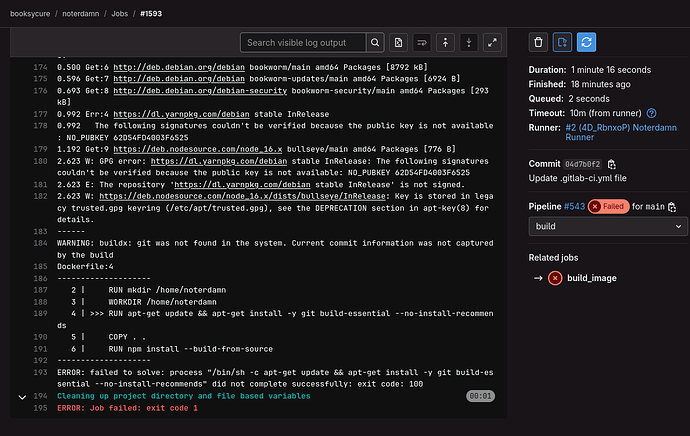This screenshot has width=690, height=436.
Task: Show the log in full screen
Action: [x=492, y=43]
